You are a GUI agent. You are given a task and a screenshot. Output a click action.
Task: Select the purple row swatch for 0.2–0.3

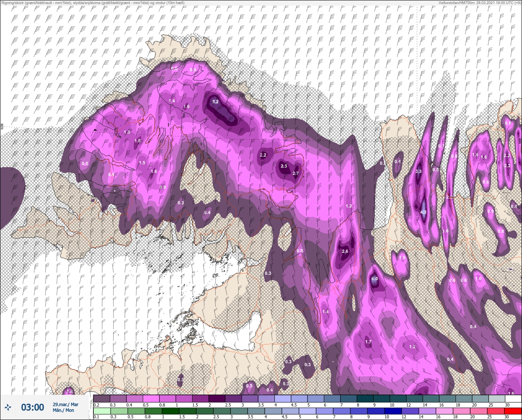tap(102, 398)
